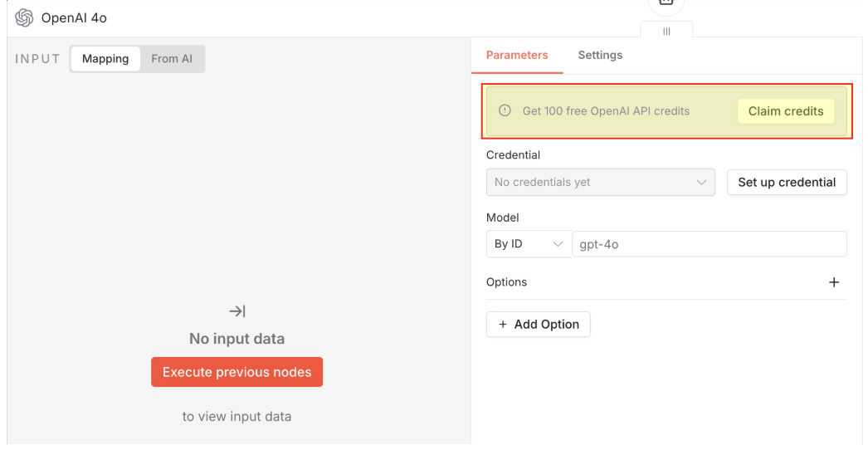Open the No credentials yet dropdown
The width and height of the screenshot is (868, 455).
click(601, 183)
